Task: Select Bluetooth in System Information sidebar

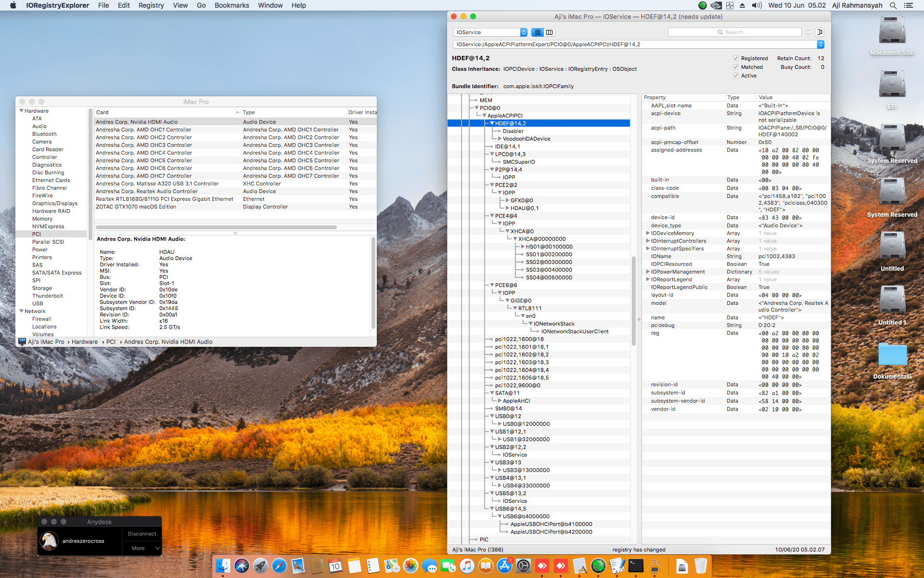Action: (44, 134)
